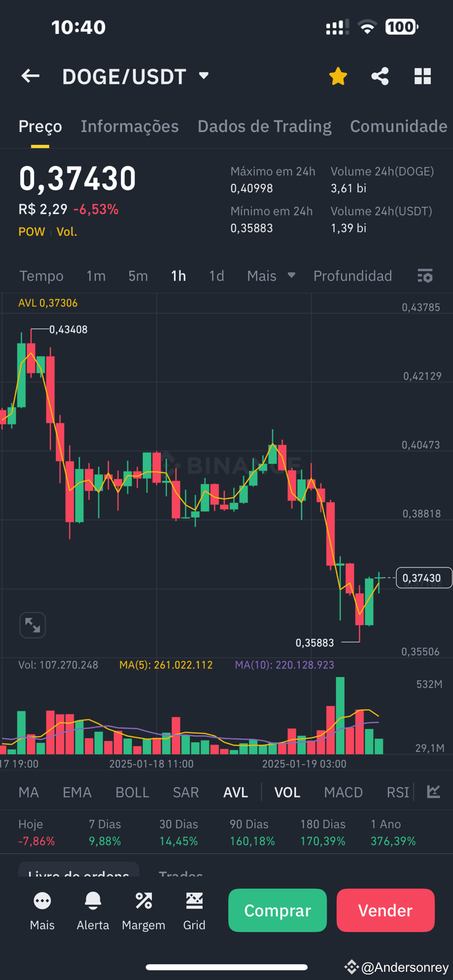The image size is (453, 980).
Task: Switch the MACD indicator on
Action: click(x=343, y=791)
